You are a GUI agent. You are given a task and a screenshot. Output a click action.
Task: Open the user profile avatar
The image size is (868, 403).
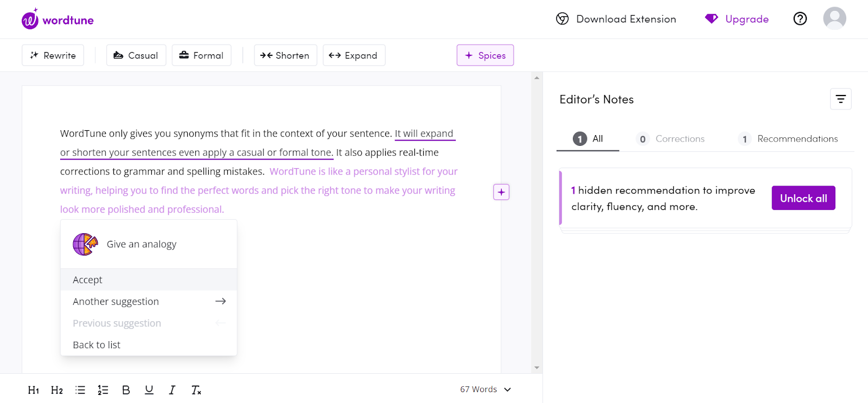pos(834,18)
